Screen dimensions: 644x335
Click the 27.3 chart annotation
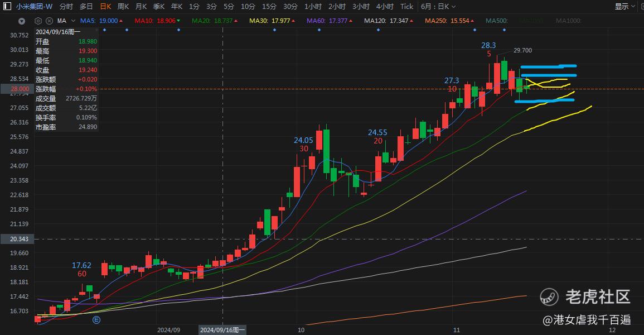click(452, 80)
